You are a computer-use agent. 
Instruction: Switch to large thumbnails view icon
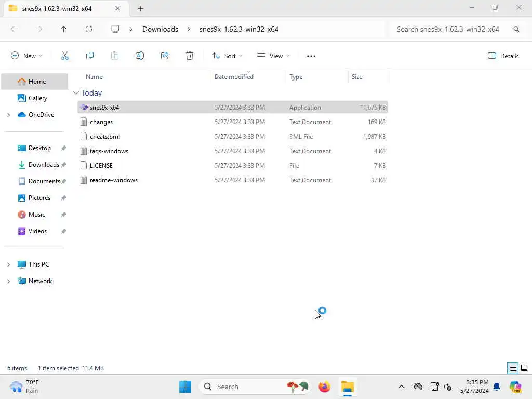click(x=524, y=368)
